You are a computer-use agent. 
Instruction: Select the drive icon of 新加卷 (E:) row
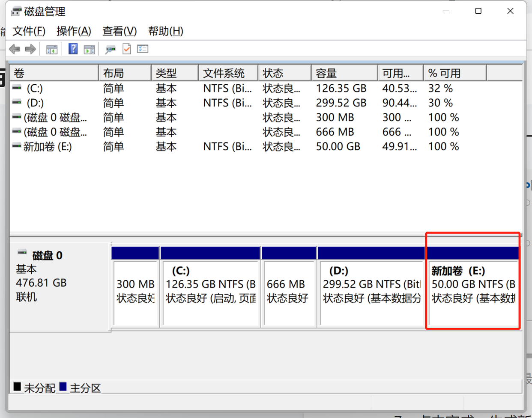(x=17, y=146)
